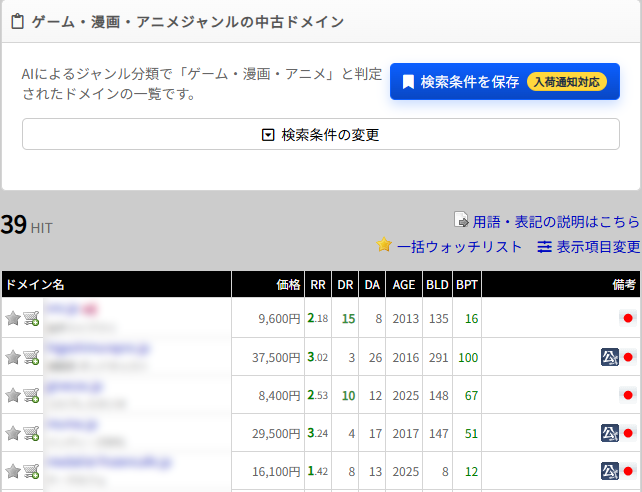Sort by BPT column header
The width and height of the screenshot is (642, 492).
point(467,284)
